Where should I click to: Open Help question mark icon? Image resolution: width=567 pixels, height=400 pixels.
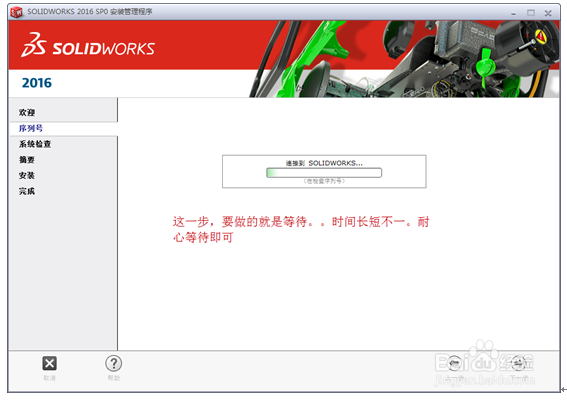coord(114,363)
